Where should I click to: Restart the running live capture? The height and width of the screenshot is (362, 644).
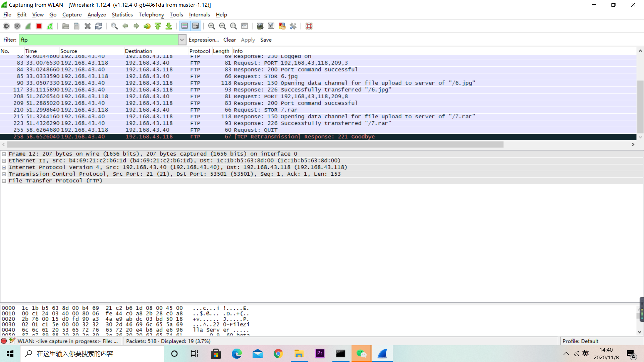[x=50, y=26]
